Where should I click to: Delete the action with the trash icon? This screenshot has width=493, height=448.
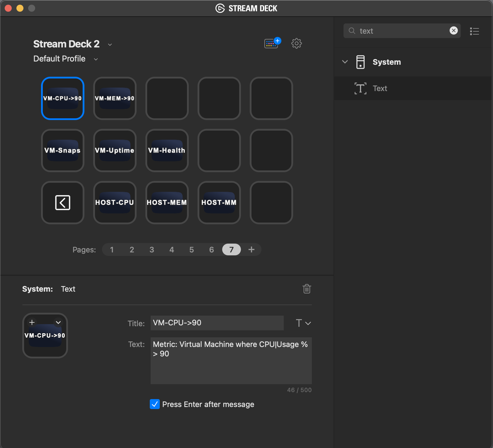pyautogui.click(x=307, y=289)
